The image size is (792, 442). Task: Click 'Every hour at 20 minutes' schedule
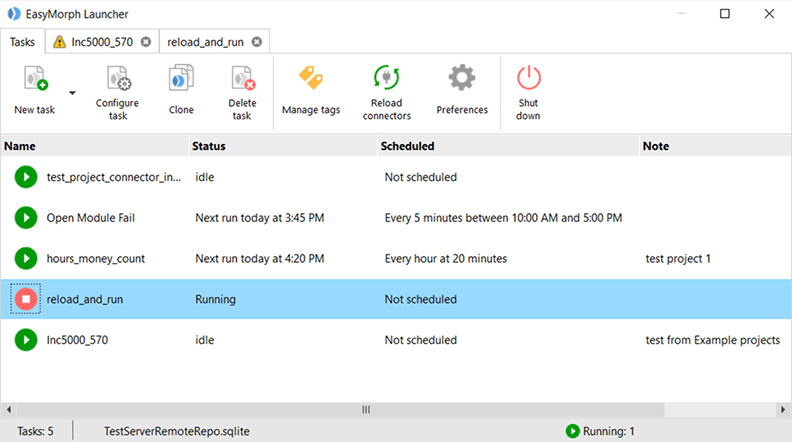(x=446, y=259)
